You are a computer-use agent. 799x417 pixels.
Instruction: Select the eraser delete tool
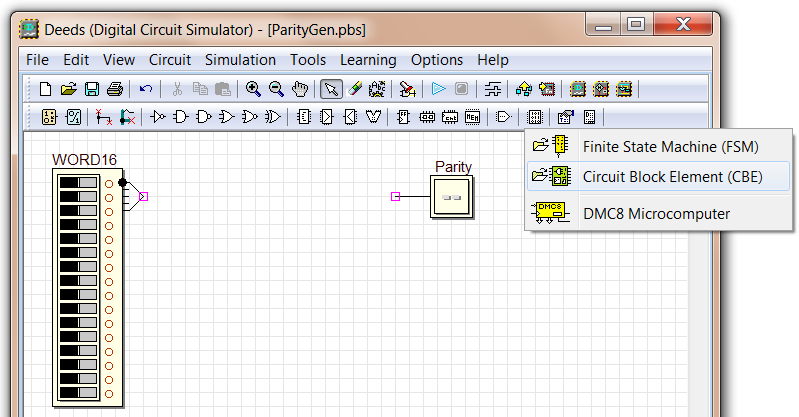354,89
